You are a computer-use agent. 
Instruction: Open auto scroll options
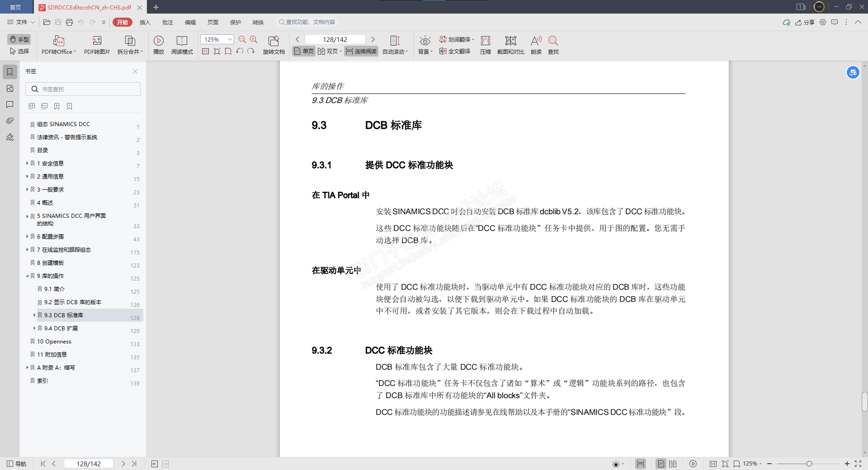pyautogui.click(x=395, y=45)
